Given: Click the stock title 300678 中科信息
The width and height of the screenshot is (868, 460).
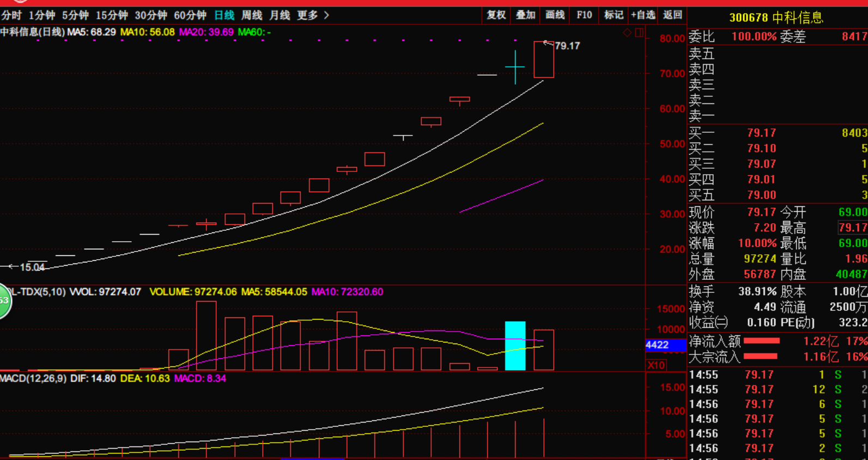Looking at the screenshot, I should click(776, 18).
